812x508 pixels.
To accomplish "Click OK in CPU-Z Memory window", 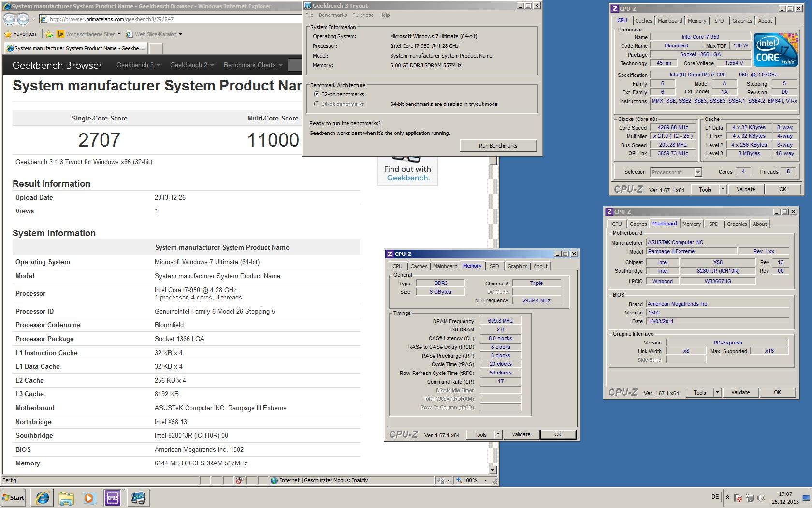I will click(558, 434).
